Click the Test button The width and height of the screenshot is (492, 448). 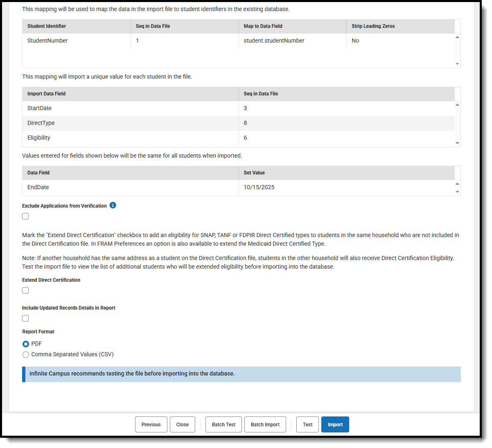tap(307, 424)
